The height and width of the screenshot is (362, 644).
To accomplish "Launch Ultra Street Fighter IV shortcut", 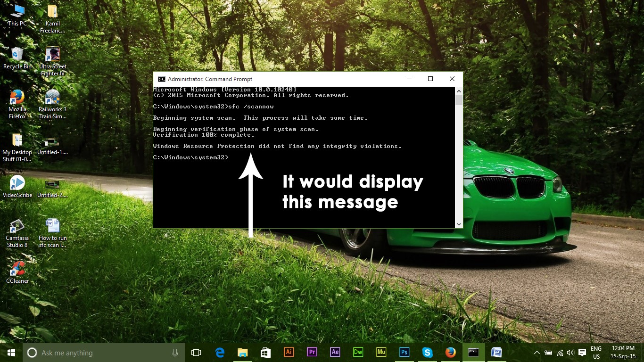I will pyautogui.click(x=52, y=62).
